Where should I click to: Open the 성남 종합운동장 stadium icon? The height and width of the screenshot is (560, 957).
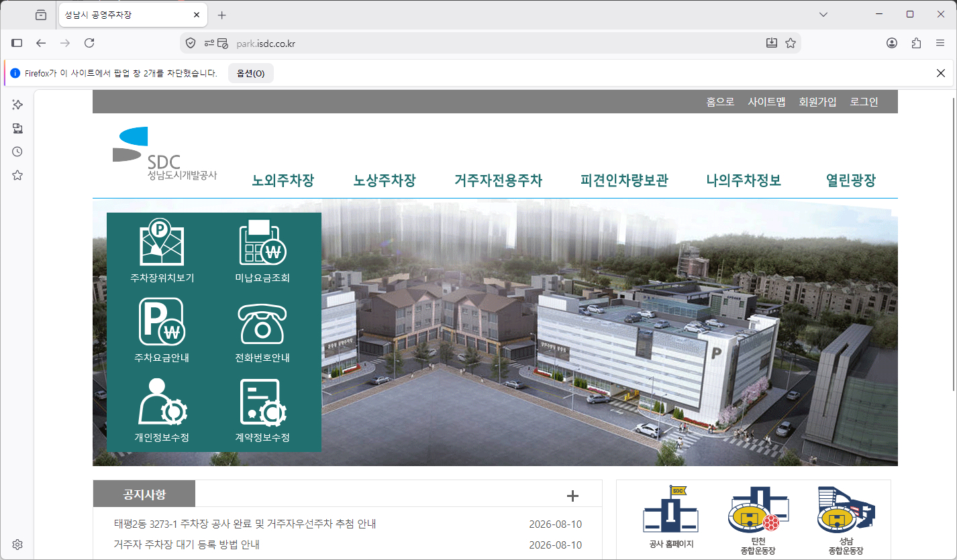click(846, 510)
